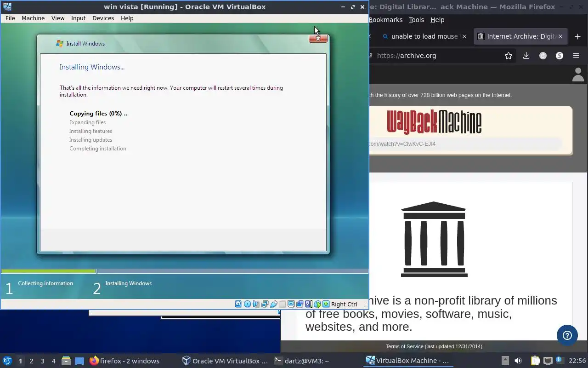Click the audio icon in VirtualBox status bar
588x368 pixels.
[256, 304]
